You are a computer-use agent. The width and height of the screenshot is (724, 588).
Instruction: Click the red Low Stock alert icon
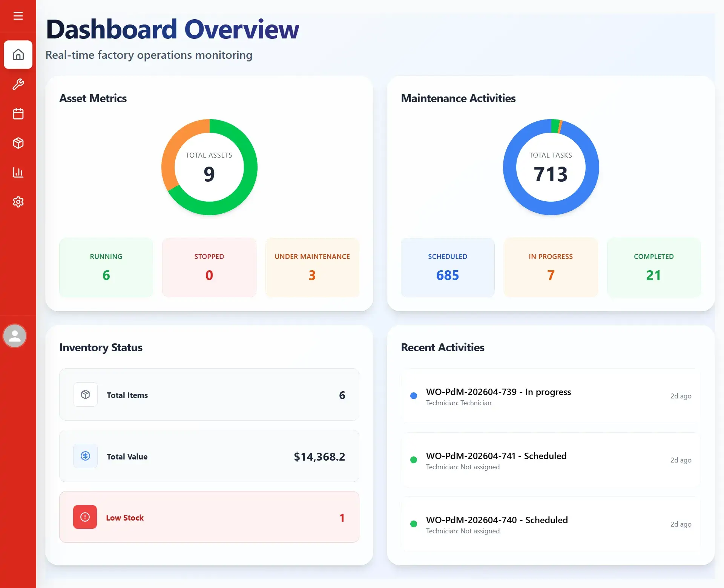(85, 517)
